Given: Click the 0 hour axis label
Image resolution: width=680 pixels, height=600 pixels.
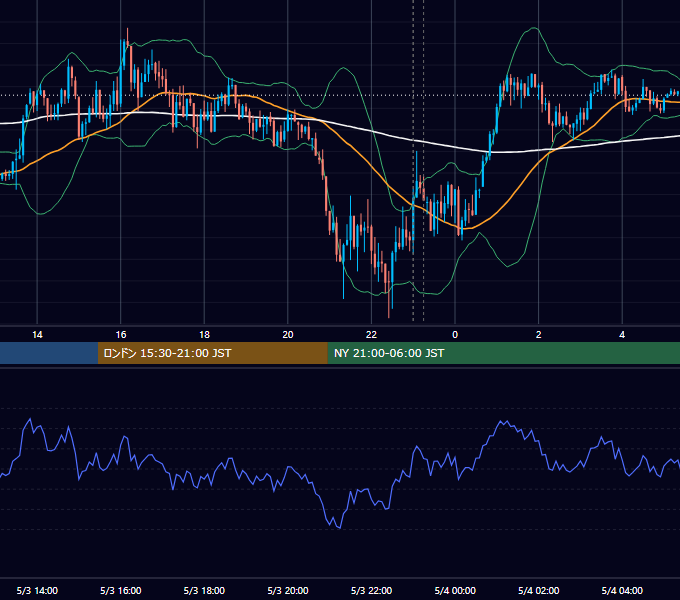Looking at the screenshot, I should (x=455, y=335).
